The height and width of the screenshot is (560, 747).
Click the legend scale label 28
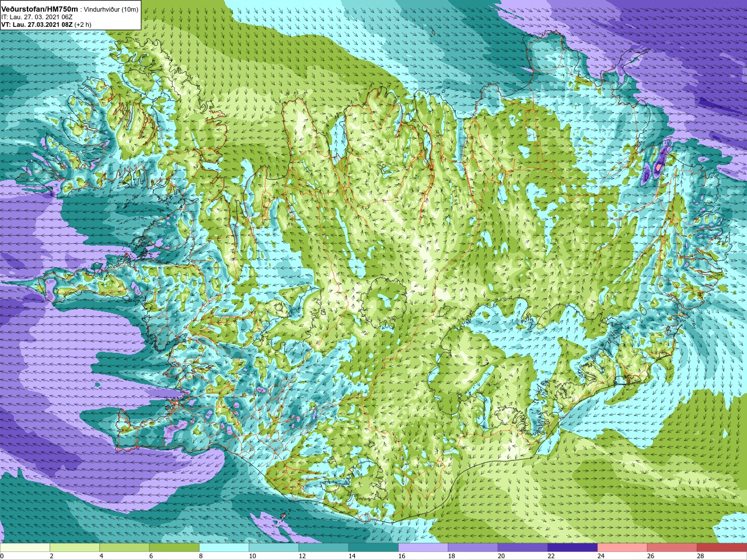tap(700, 556)
